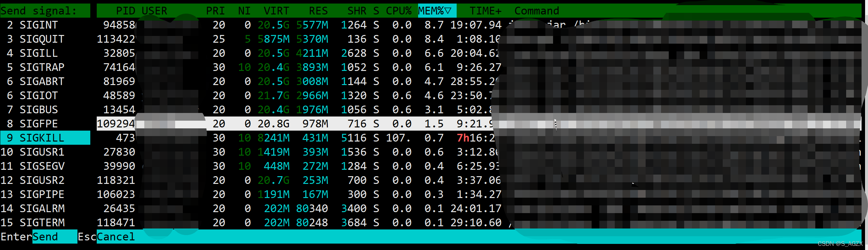The width and height of the screenshot is (868, 250).
Task: Select process row with PID 106023
Action: pos(479,194)
